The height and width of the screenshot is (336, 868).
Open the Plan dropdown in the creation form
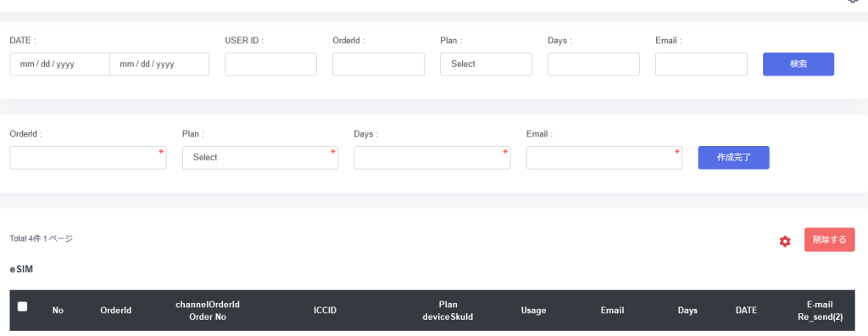point(260,158)
